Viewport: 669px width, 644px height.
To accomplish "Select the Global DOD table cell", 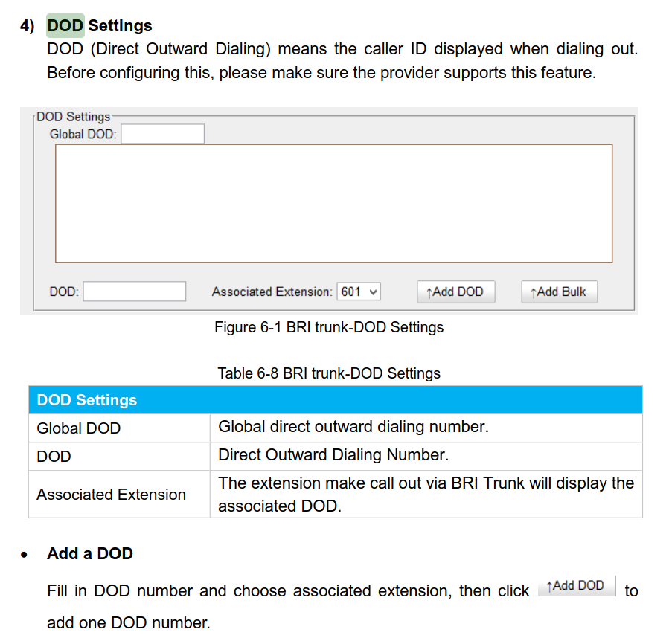I will coord(79,428).
